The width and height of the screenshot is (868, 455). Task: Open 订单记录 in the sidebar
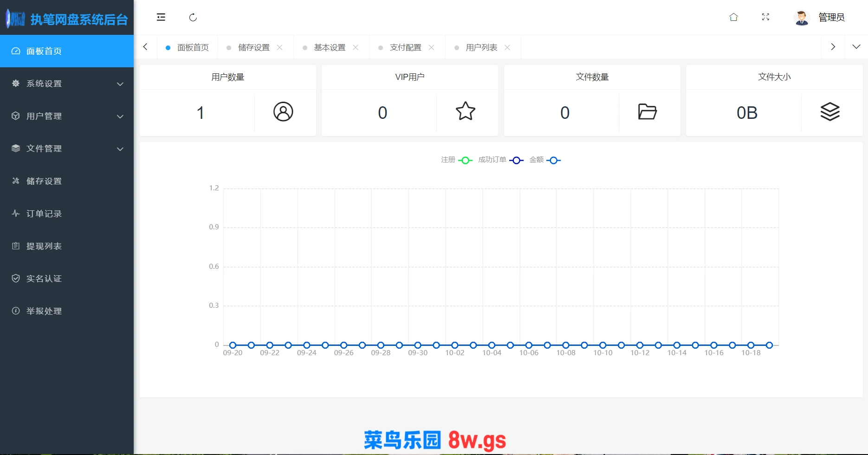pos(44,214)
